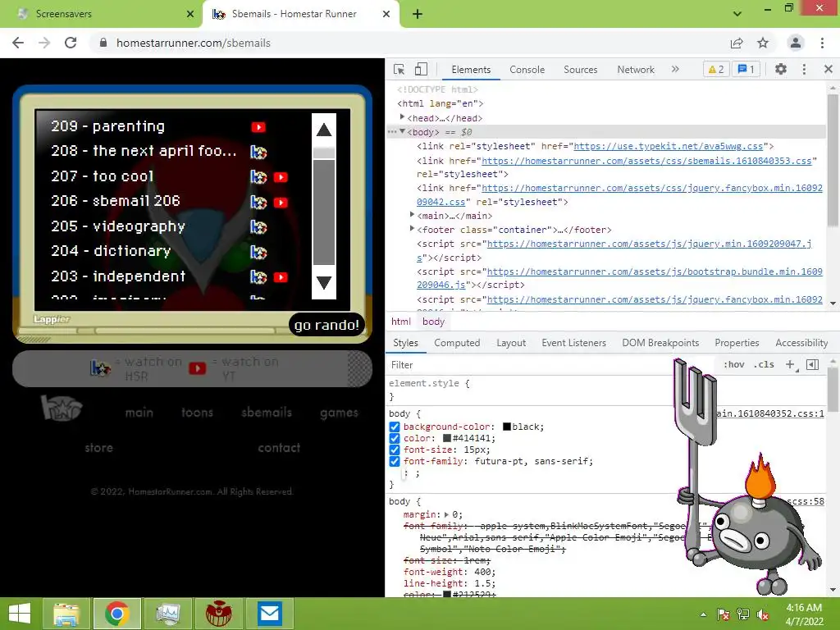Reload the page
The height and width of the screenshot is (630, 840).
pyautogui.click(x=71, y=43)
